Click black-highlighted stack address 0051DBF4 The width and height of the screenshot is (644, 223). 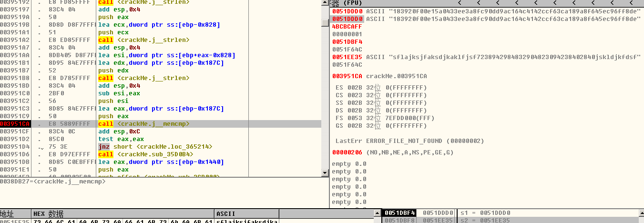[x=400, y=213]
